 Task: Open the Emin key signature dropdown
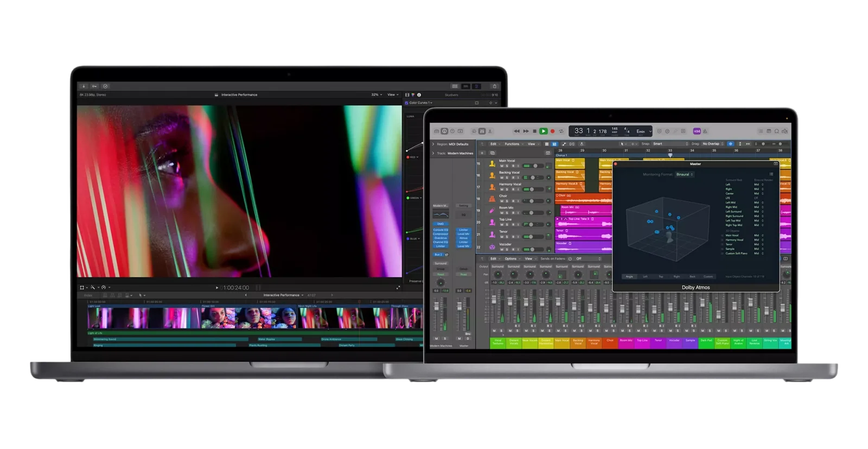[643, 131]
